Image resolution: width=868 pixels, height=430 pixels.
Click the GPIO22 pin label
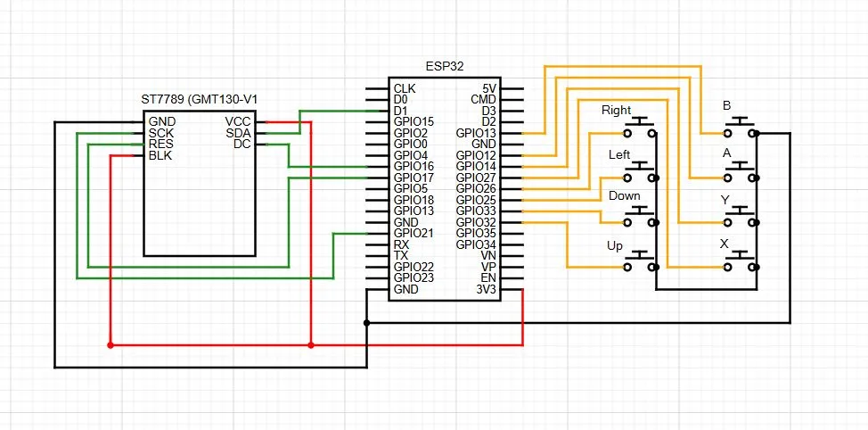coord(414,267)
